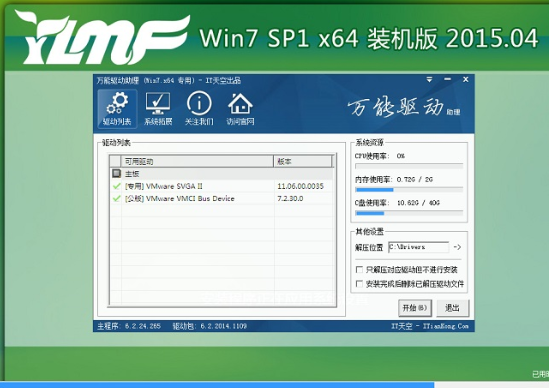
Task: Click the 解压位置 path input field
Action: [418, 247]
